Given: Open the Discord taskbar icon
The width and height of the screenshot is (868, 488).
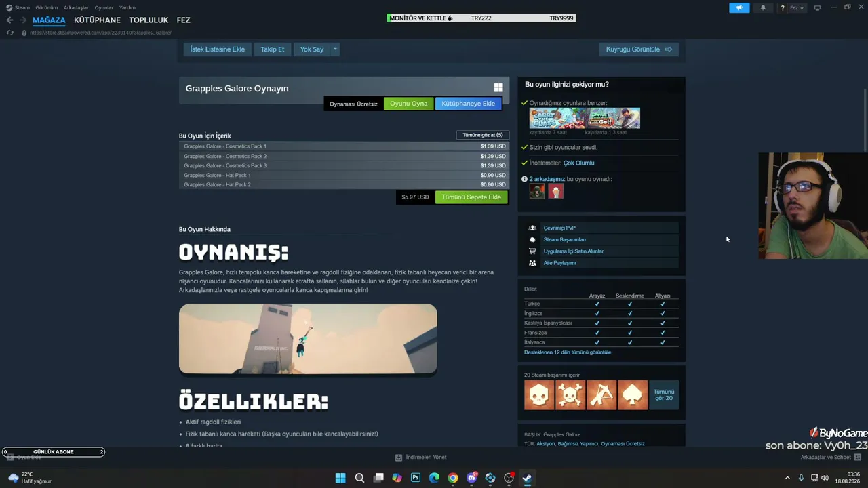Looking at the screenshot, I should point(472,478).
